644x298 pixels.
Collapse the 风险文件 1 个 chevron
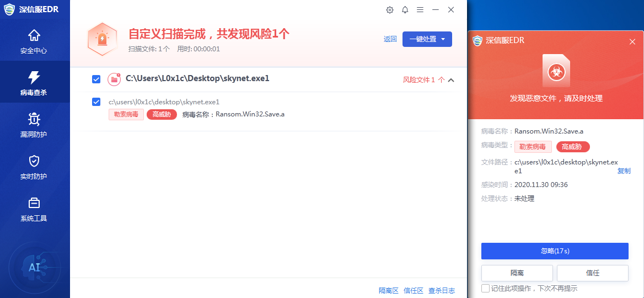click(451, 80)
